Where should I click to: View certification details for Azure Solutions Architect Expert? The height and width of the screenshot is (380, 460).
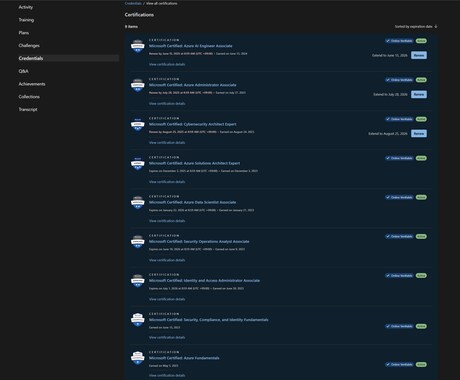[x=167, y=182]
